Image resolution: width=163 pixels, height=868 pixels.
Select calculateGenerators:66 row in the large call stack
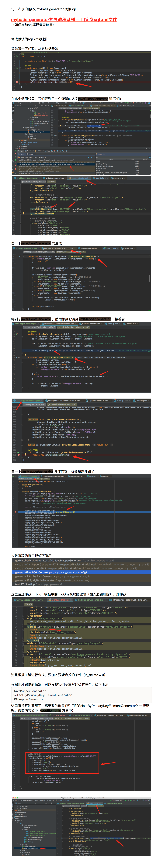coord(81,568)
